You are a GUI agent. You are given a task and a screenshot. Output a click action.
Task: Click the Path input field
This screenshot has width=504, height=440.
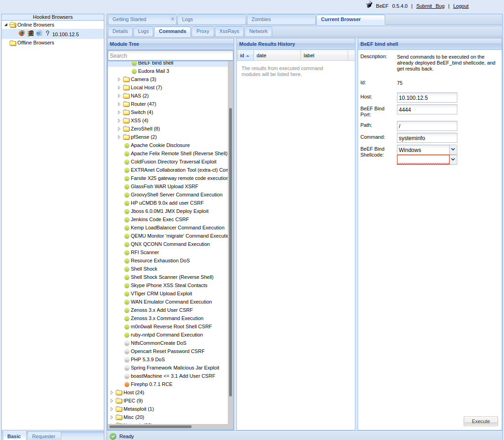(427, 126)
